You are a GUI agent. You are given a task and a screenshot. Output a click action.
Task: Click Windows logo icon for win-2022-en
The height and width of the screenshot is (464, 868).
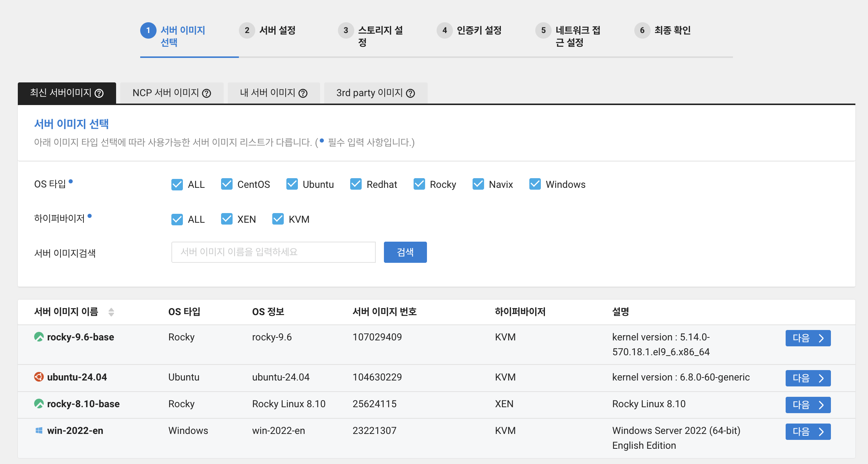pyautogui.click(x=39, y=431)
